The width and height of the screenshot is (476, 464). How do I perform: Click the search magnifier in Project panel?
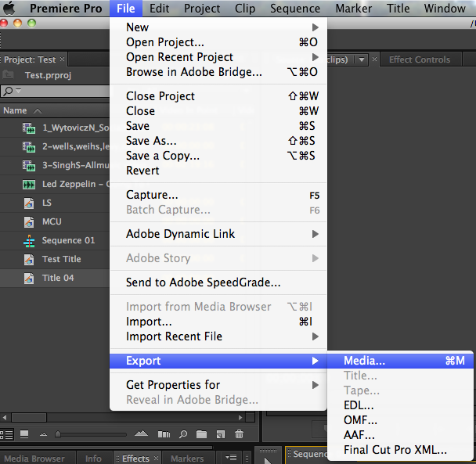point(9,91)
